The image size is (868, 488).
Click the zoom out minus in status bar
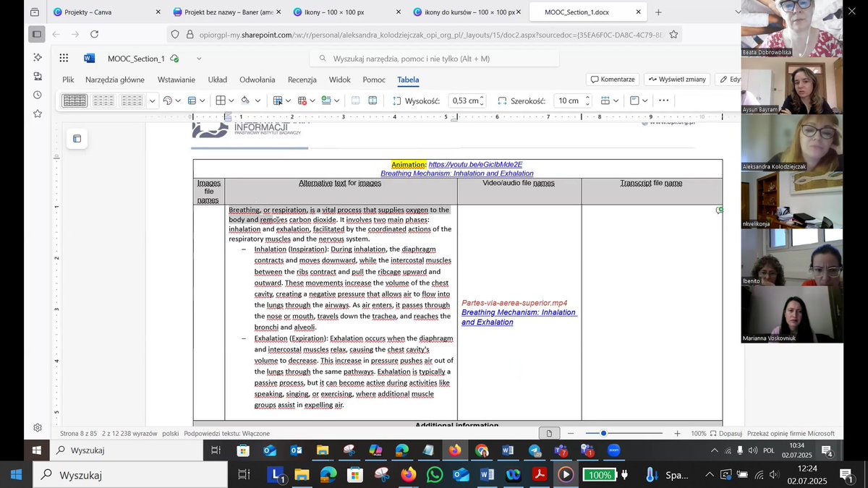pyautogui.click(x=571, y=433)
